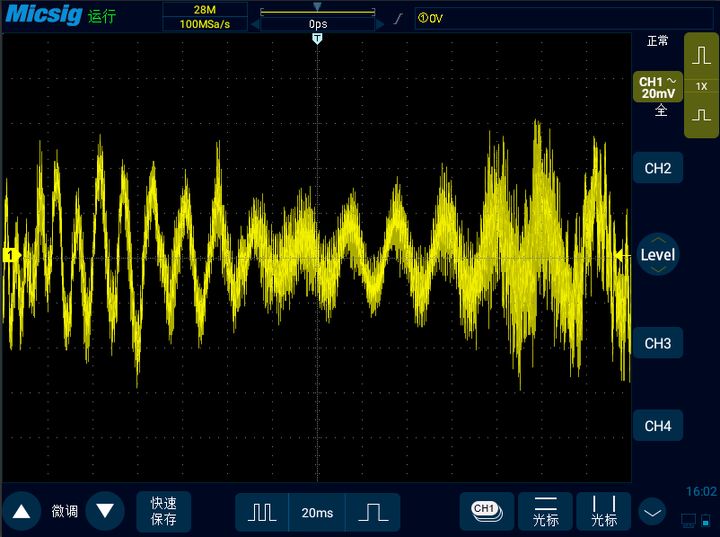Enable vertical 光标 cursors
Screen dimensions: 720x537
point(604,511)
